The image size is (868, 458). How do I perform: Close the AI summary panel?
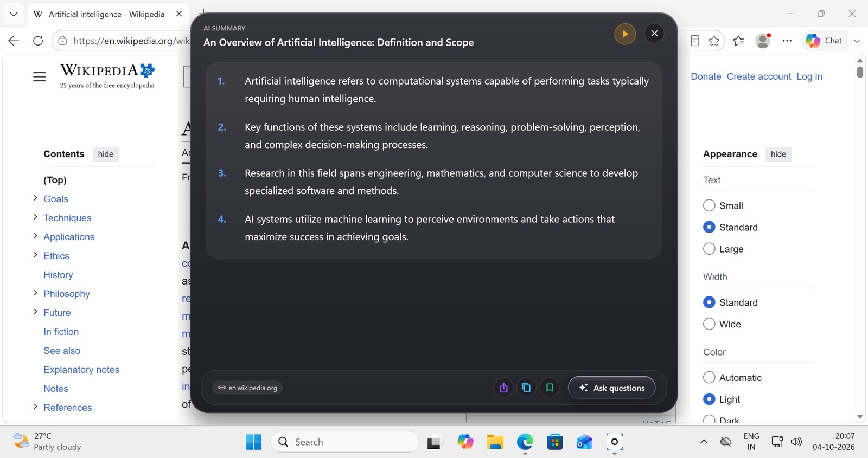[654, 34]
